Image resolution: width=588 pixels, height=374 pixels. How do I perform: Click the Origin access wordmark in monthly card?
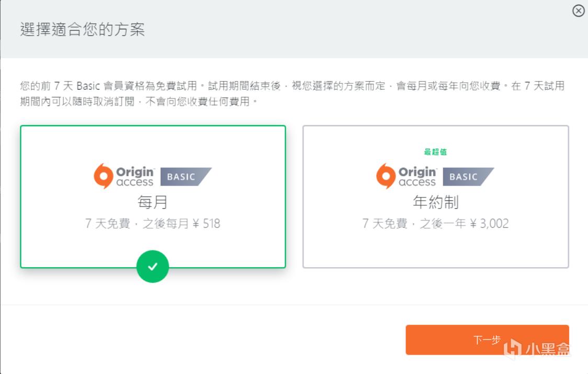[135, 177]
